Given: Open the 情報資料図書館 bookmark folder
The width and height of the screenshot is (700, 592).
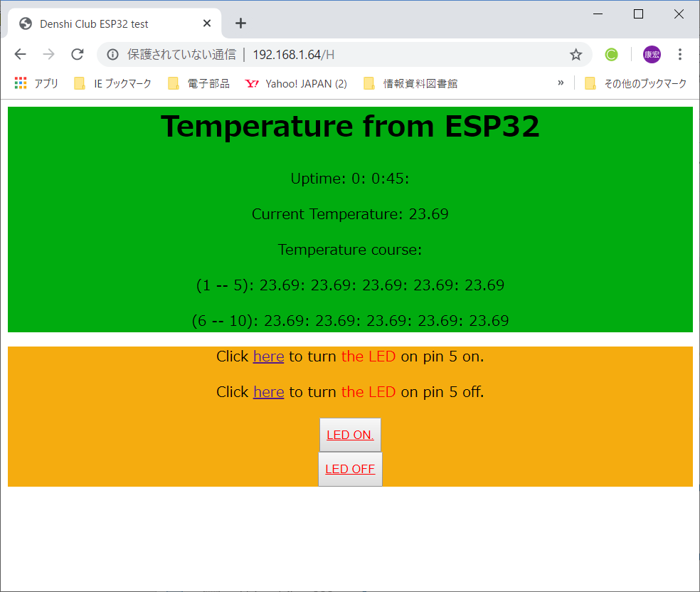Looking at the screenshot, I should (x=410, y=83).
